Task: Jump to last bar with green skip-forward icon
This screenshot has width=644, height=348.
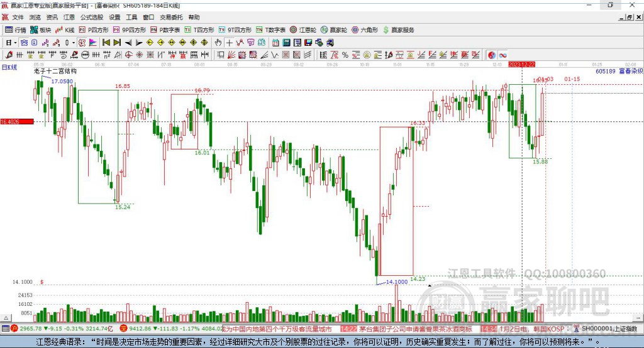Action: (117, 43)
